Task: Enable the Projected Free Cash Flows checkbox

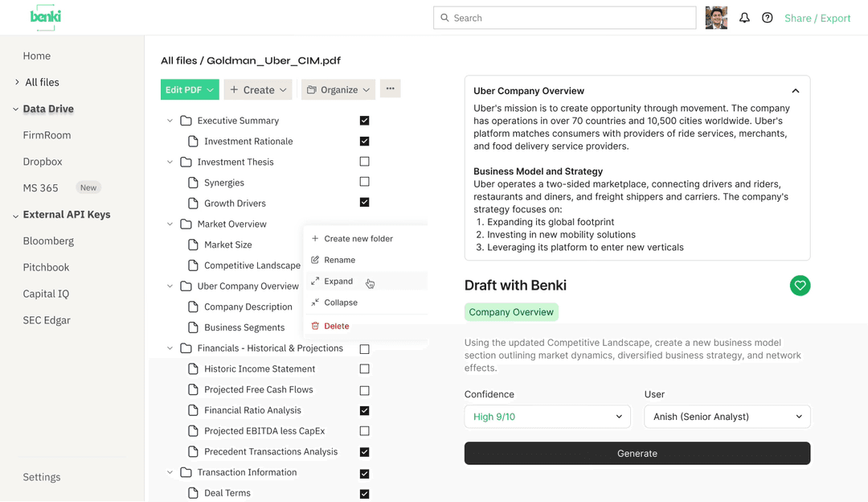Action: pyautogui.click(x=364, y=390)
